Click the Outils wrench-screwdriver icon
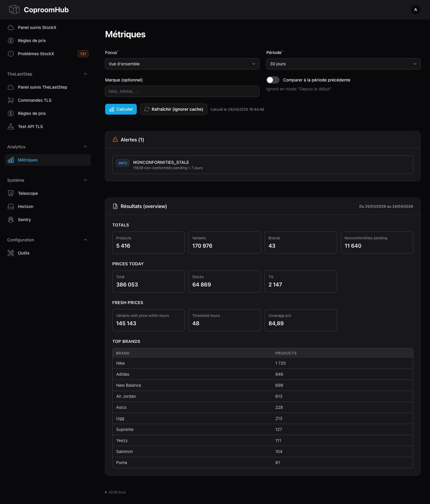The image size is (430, 504). pos(11,253)
